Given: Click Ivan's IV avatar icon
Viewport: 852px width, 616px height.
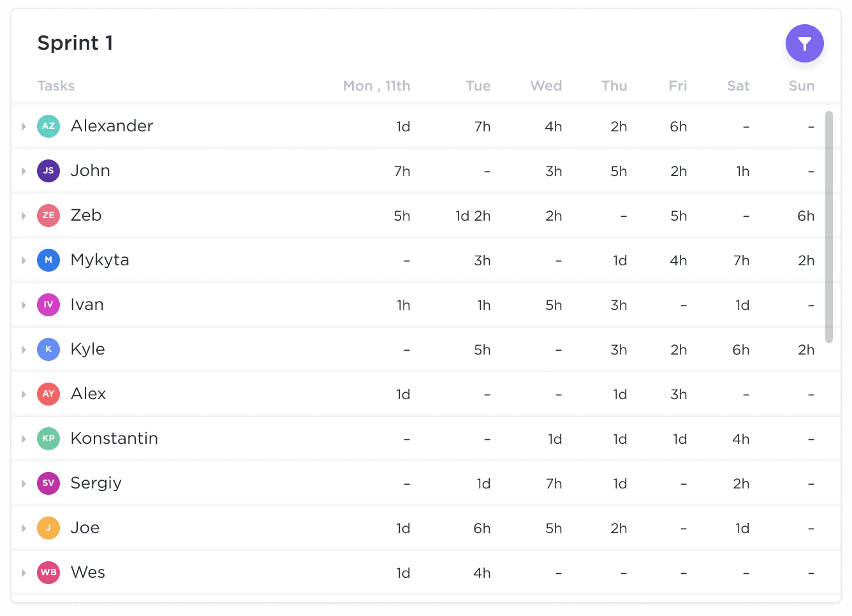Looking at the screenshot, I should coord(48,305).
